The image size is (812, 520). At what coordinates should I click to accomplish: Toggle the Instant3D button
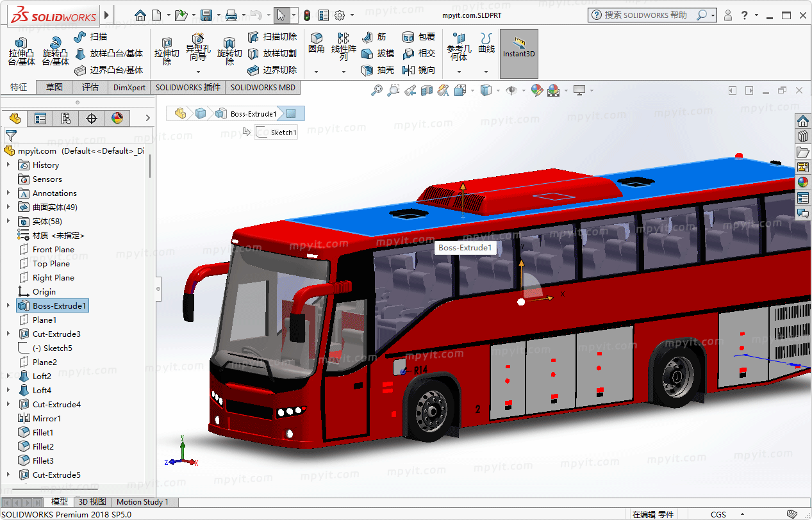pyautogui.click(x=519, y=54)
